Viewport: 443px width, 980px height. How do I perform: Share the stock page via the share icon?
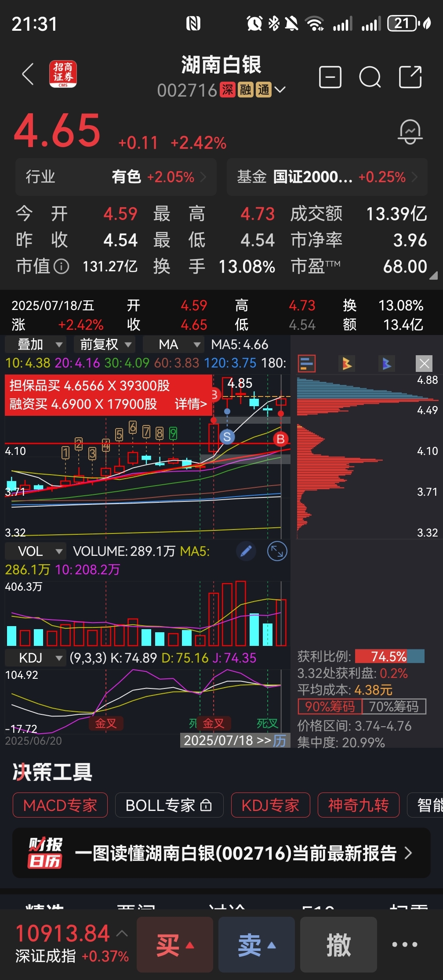(410, 77)
